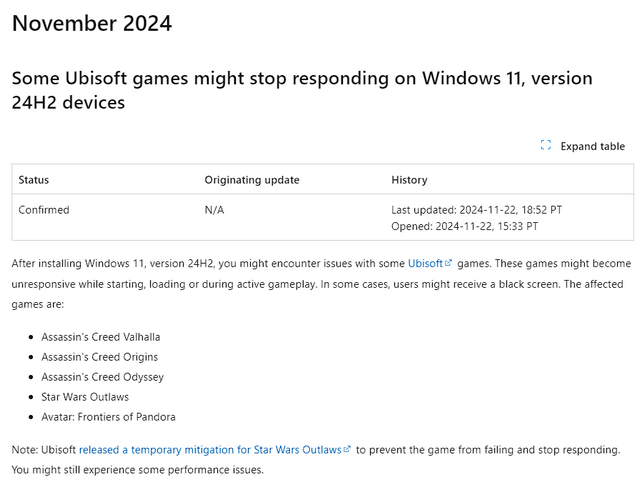640x485 pixels.
Task: Open the Star Wars Outlaws temporary mitigation link
Action: click(x=210, y=449)
